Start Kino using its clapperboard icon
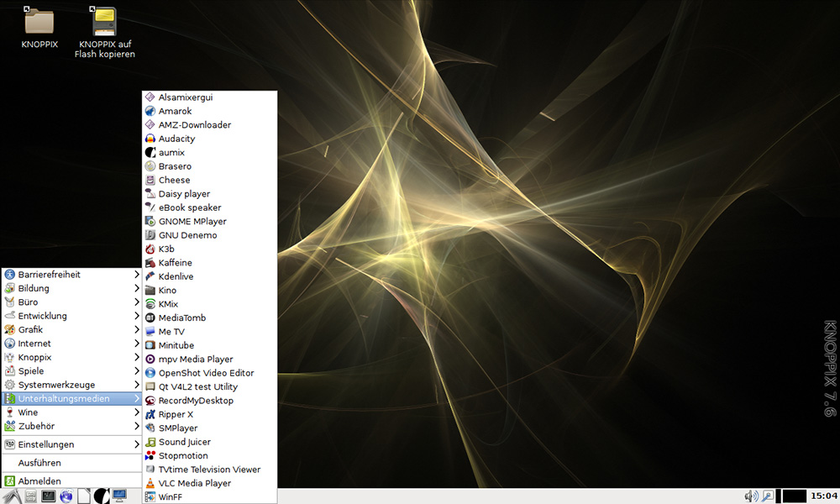Screen dimensions: 840x504 coord(150,291)
